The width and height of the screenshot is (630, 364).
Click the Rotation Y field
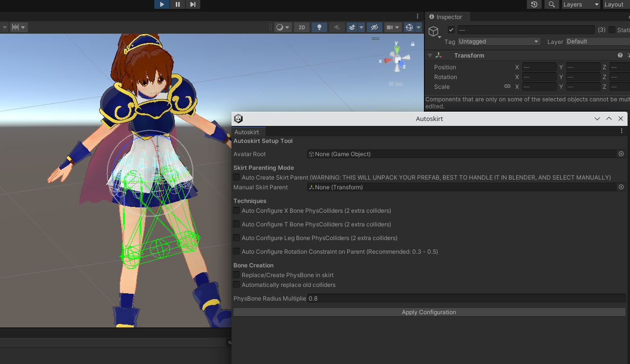click(583, 77)
